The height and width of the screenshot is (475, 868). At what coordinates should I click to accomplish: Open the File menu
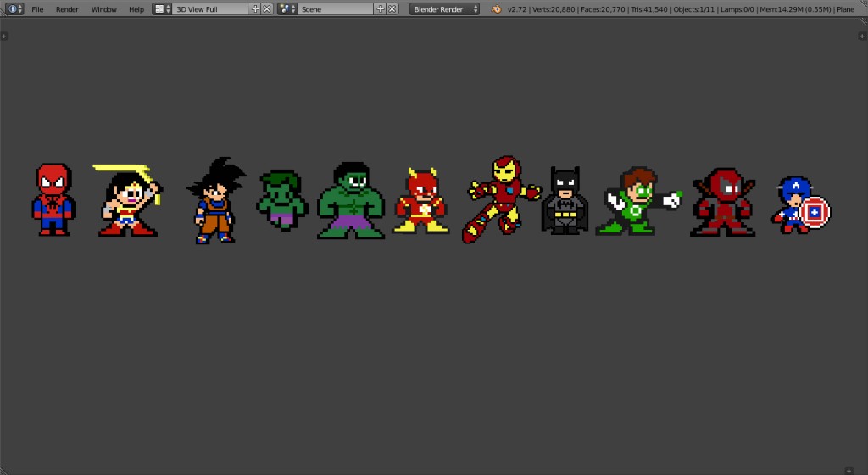click(x=37, y=9)
